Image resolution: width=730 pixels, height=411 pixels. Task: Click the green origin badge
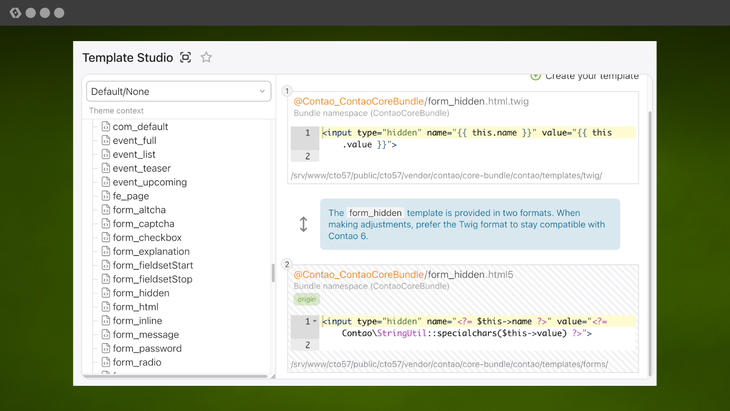[306, 299]
